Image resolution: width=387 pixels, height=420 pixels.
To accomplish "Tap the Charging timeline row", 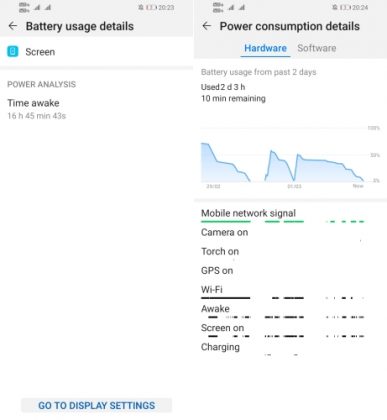I will [x=283, y=349].
